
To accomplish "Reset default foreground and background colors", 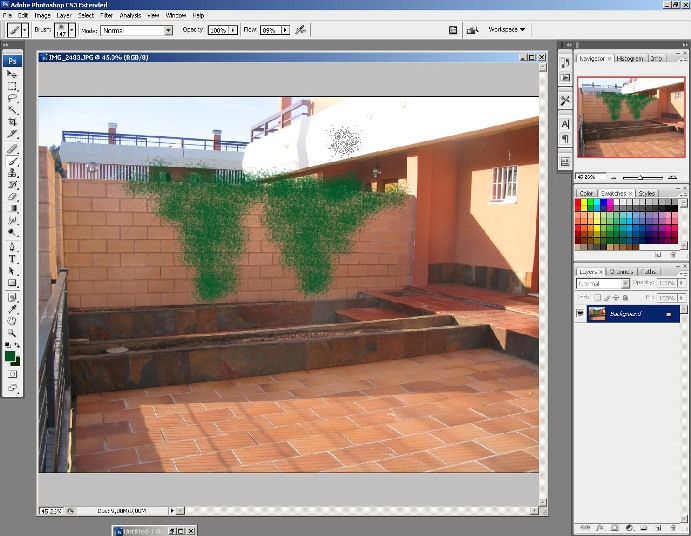I will coord(7,345).
